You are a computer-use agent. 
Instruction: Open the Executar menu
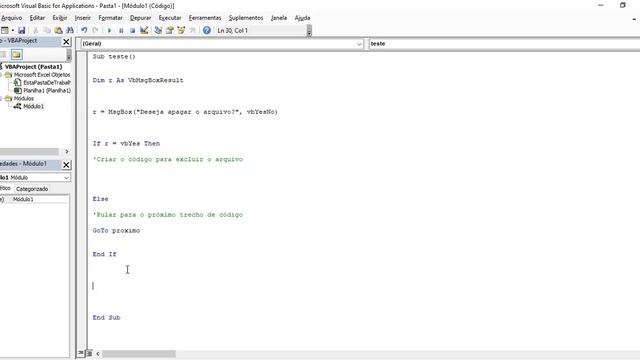170,18
